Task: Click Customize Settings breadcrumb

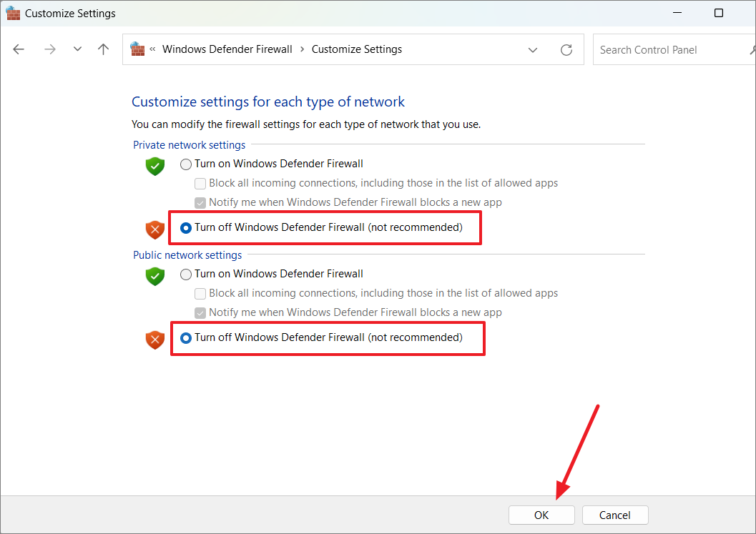Action: (x=357, y=49)
